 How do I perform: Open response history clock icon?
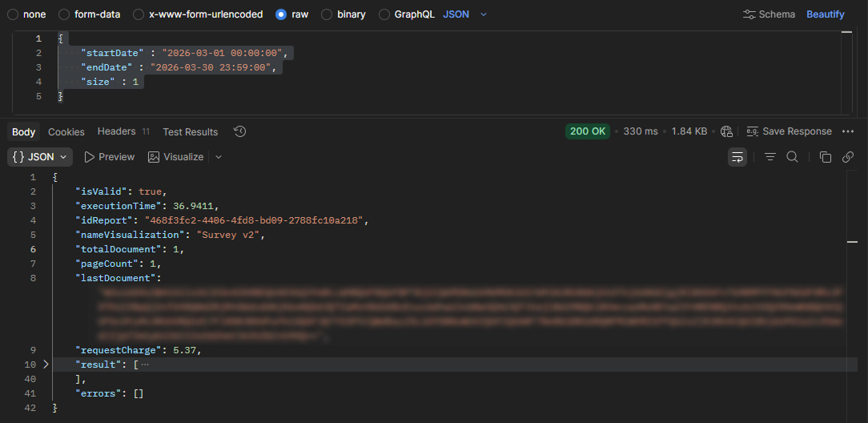point(239,131)
